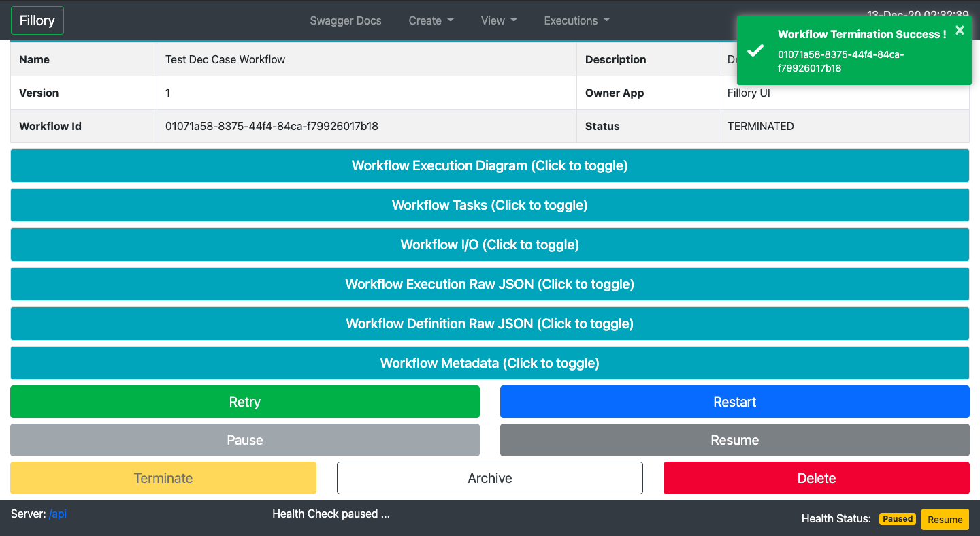Open the Create dropdown
The width and height of the screenshot is (980, 536).
click(430, 20)
